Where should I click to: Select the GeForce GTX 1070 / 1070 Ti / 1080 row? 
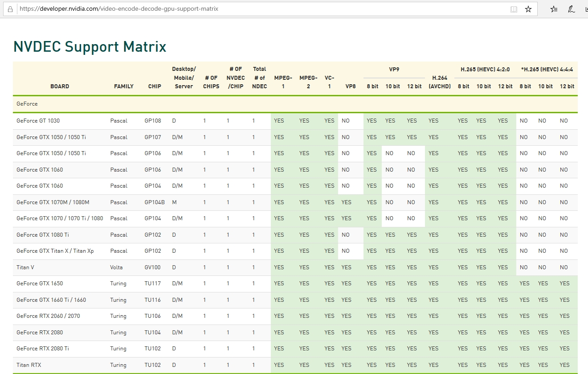pyautogui.click(x=295, y=218)
